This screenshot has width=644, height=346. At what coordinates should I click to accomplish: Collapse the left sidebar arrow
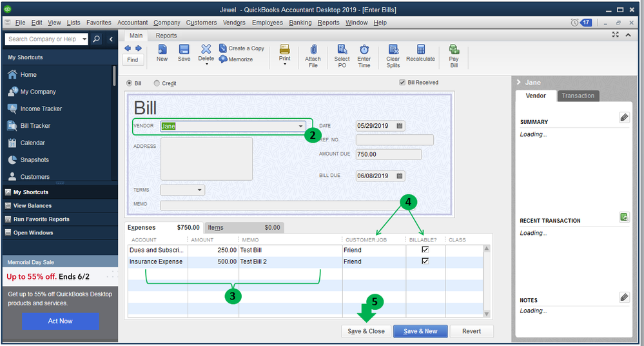click(x=111, y=39)
